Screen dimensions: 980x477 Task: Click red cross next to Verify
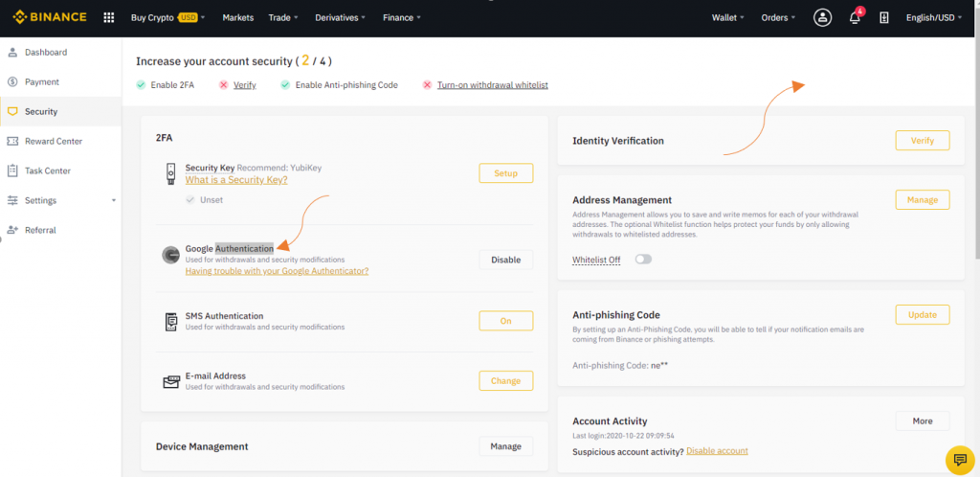coord(223,85)
